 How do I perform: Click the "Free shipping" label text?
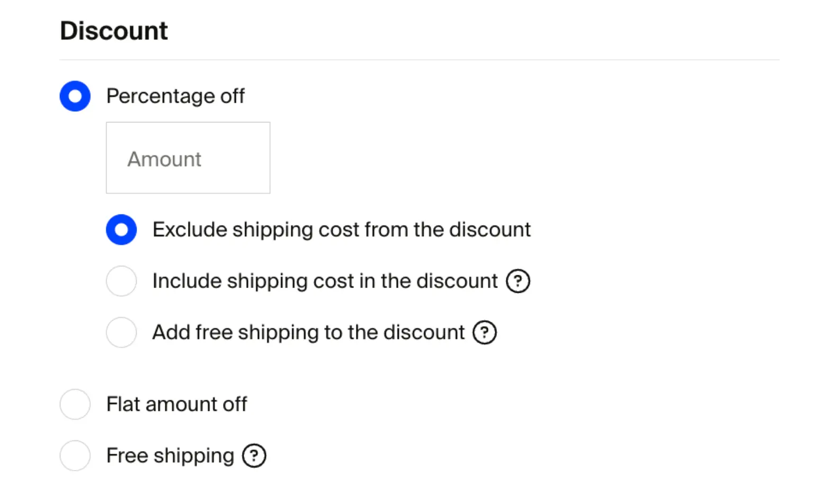click(x=170, y=456)
